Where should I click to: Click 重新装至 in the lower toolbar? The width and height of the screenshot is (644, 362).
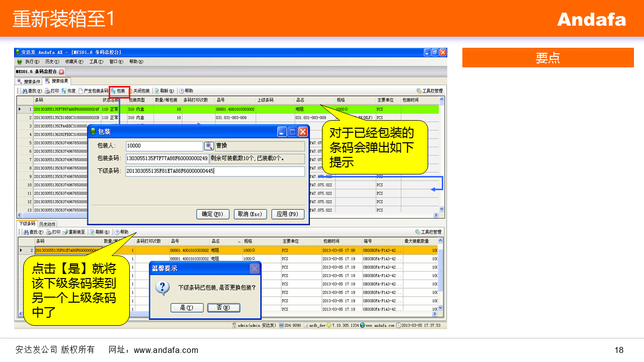(x=76, y=232)
